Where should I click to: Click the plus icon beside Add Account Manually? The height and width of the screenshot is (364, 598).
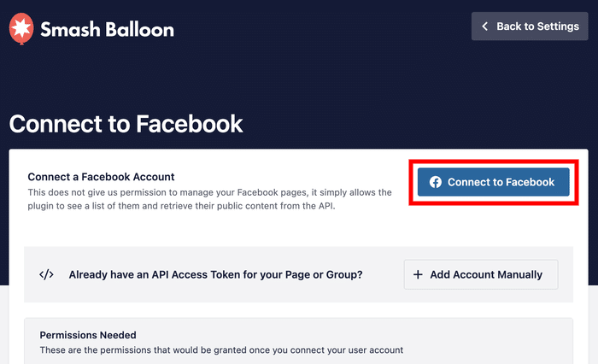pos(418,274)
